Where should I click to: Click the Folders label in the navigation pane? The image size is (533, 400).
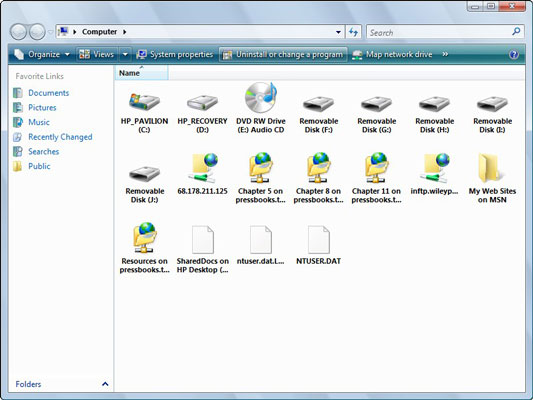pyautogui.click(x=28, y=384)
